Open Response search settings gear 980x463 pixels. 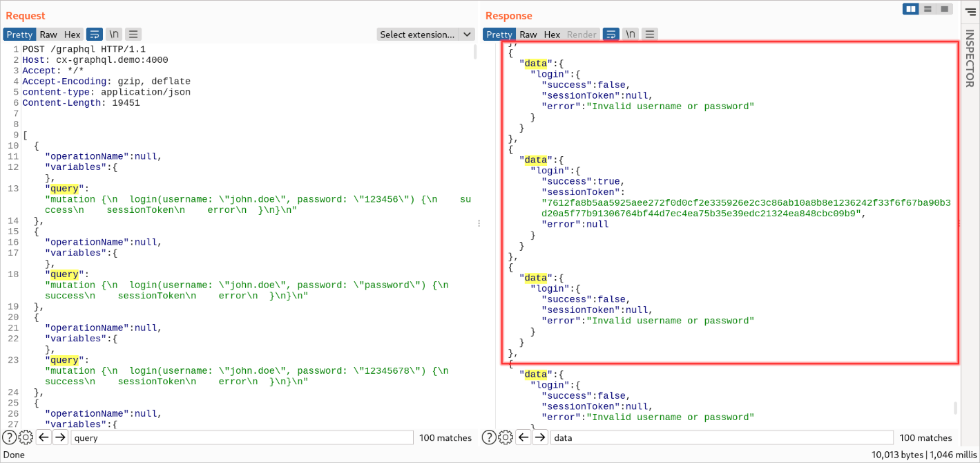coord(506,437)
